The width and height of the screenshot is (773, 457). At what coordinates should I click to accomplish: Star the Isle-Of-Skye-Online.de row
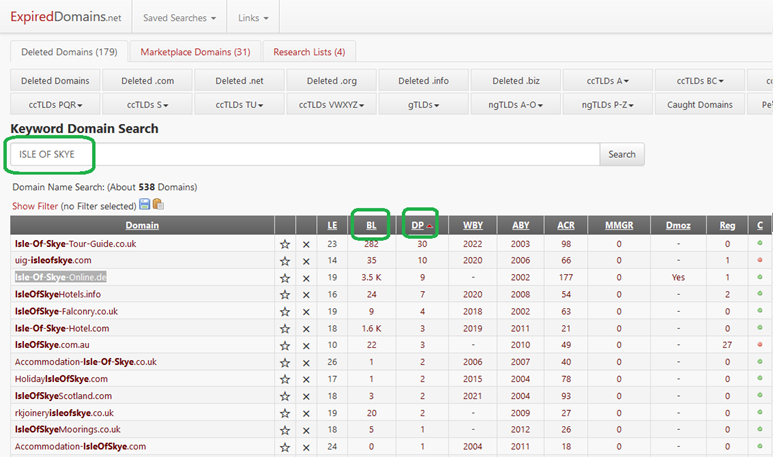(x=284, y=278)
